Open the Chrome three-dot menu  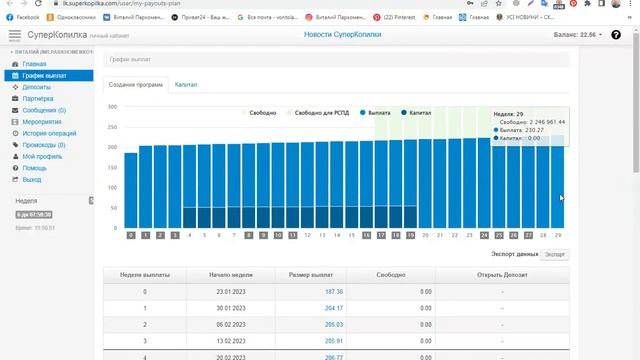(630, 3)
